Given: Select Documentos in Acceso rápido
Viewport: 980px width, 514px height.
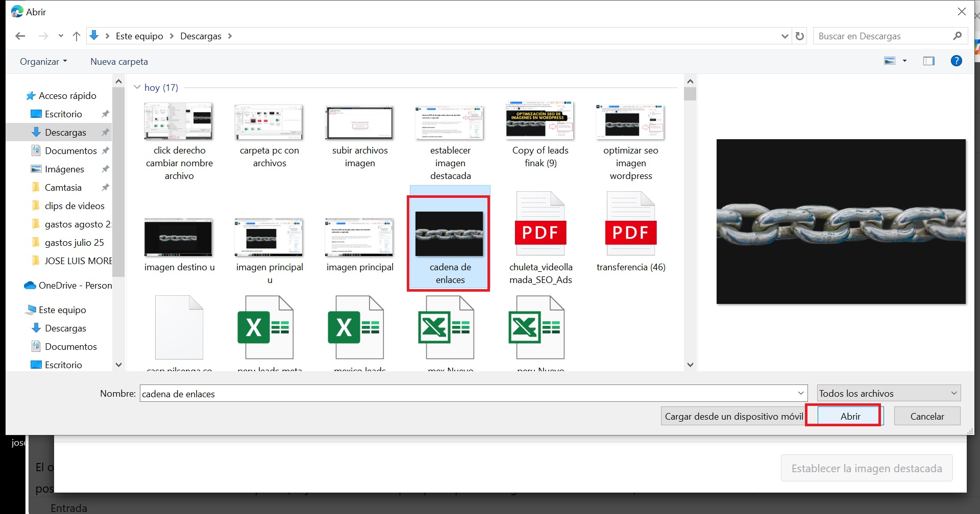Looking at the screenshot, I should [x=70, y=151].
